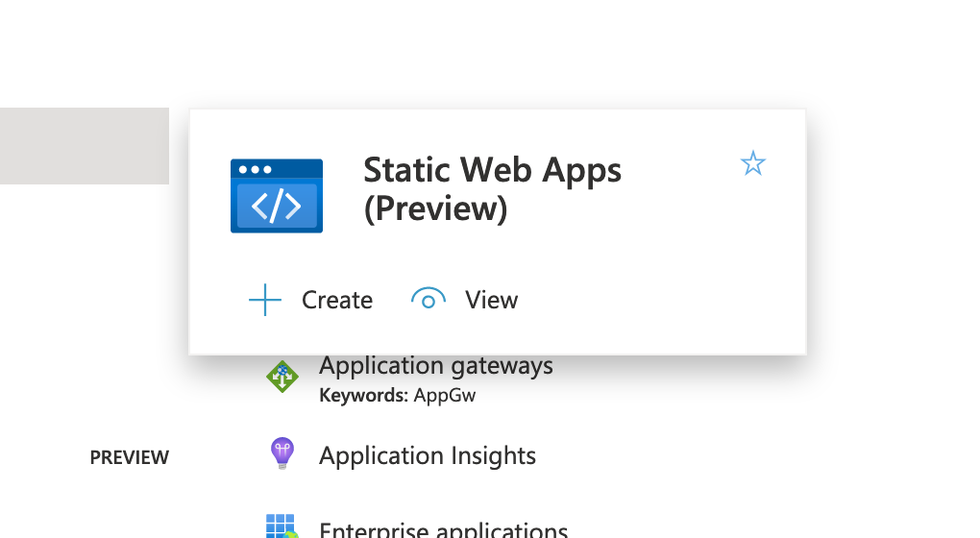Select the highlighted gray sidebar item
Screen dimensions: 980x538
click(x=85, y=146)
